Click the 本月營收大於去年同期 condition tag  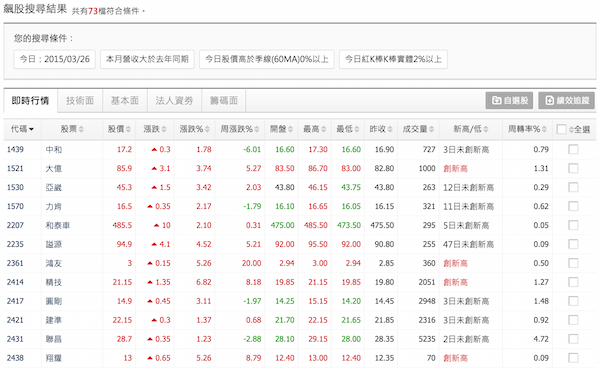(x=147, y=59)
